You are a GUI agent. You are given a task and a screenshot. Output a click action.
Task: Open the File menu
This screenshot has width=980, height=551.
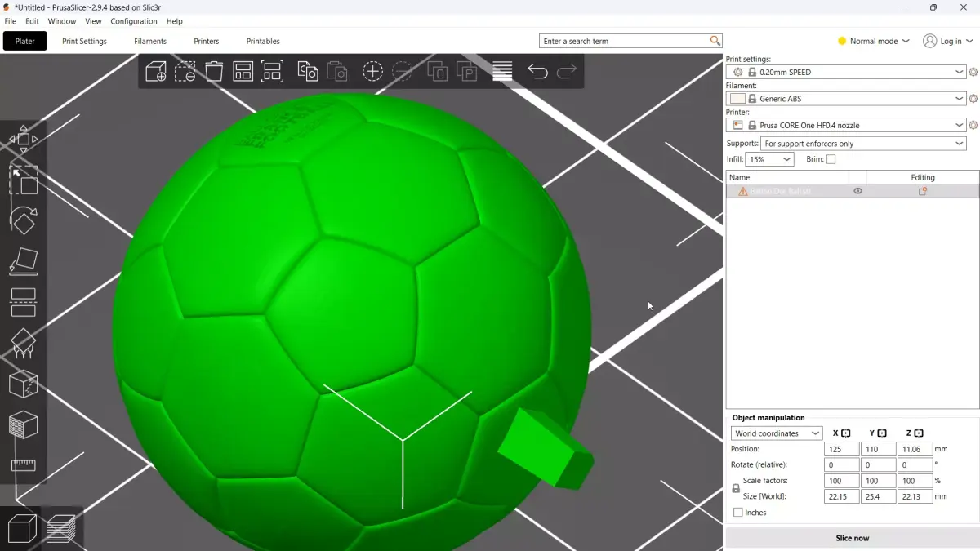[x=11, y=21]
